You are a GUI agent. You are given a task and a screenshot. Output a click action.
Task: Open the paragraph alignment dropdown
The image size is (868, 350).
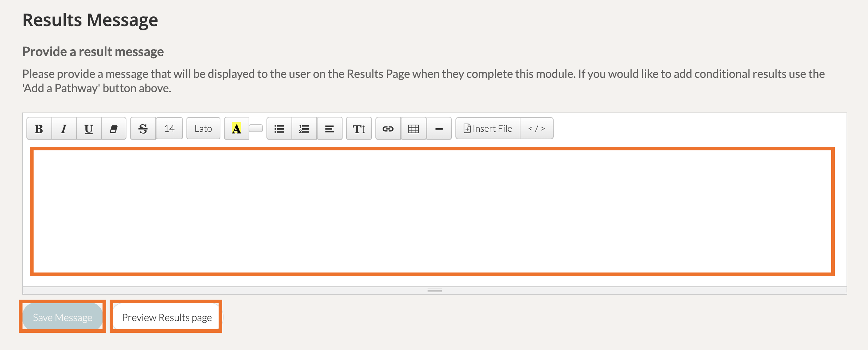point(329,129)
